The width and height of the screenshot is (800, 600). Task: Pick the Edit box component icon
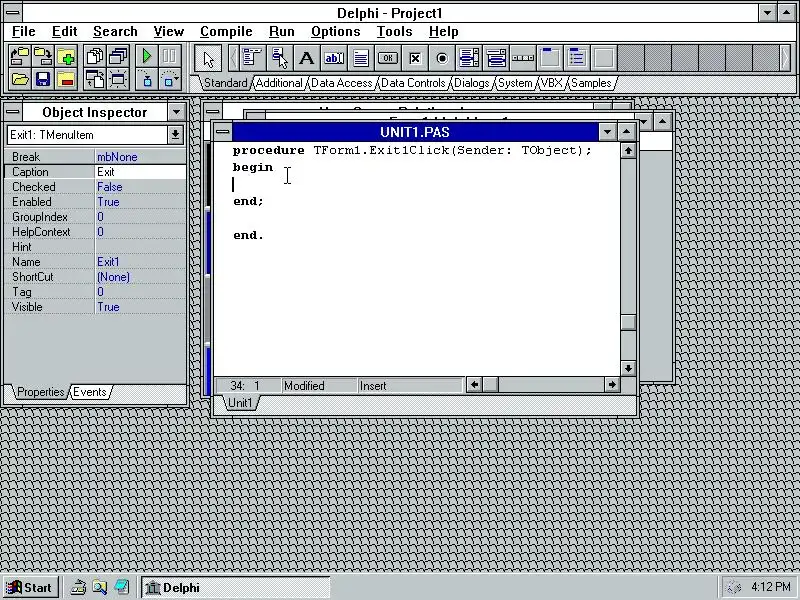click(334, 58)
